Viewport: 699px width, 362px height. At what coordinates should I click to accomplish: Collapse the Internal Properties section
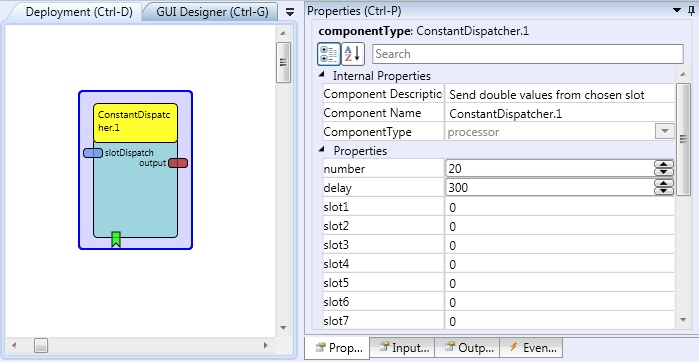(322, 75)
